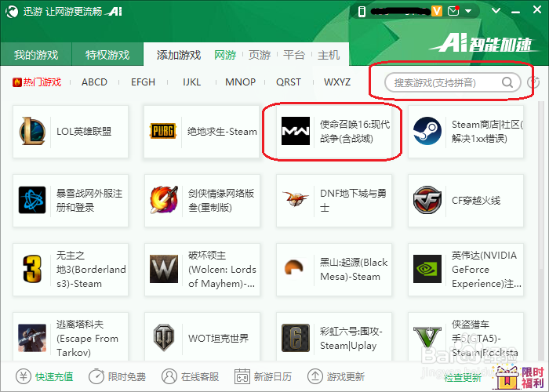Image resolution: width=549 pixels, height=392 pixels.
Task: Click the PUBG game logo icon
Action: click(163, 131)
